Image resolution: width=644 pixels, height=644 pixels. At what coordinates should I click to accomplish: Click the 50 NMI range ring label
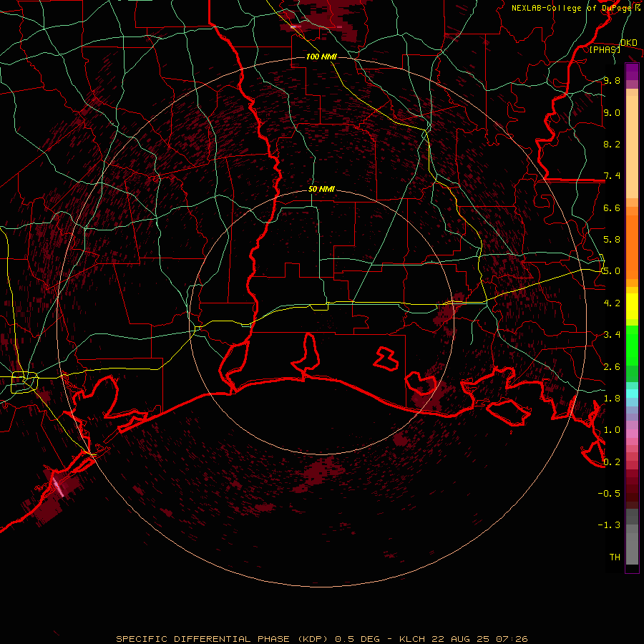(x=321, y=189)
